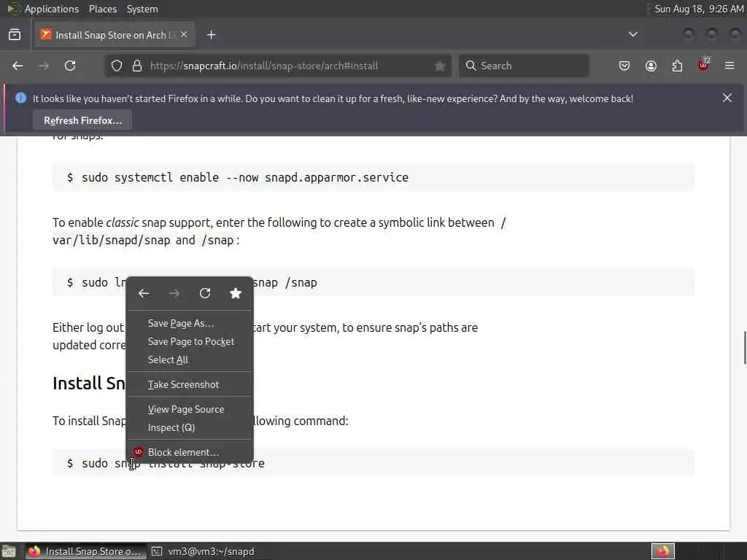Choose Inspect (Q) in context menu
The image size is (747, 560).
190,427
